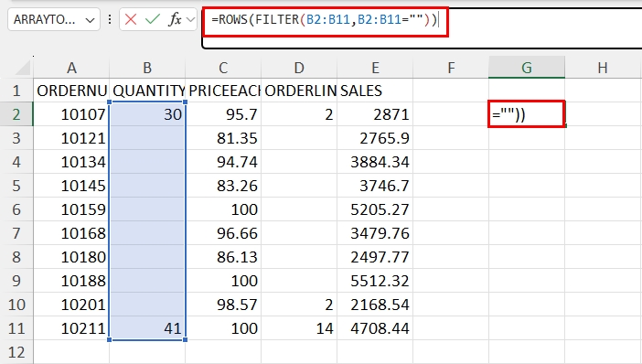Viewport: 642px width, 364px height.
Task: Select column A header
Action: pos(71,68)
